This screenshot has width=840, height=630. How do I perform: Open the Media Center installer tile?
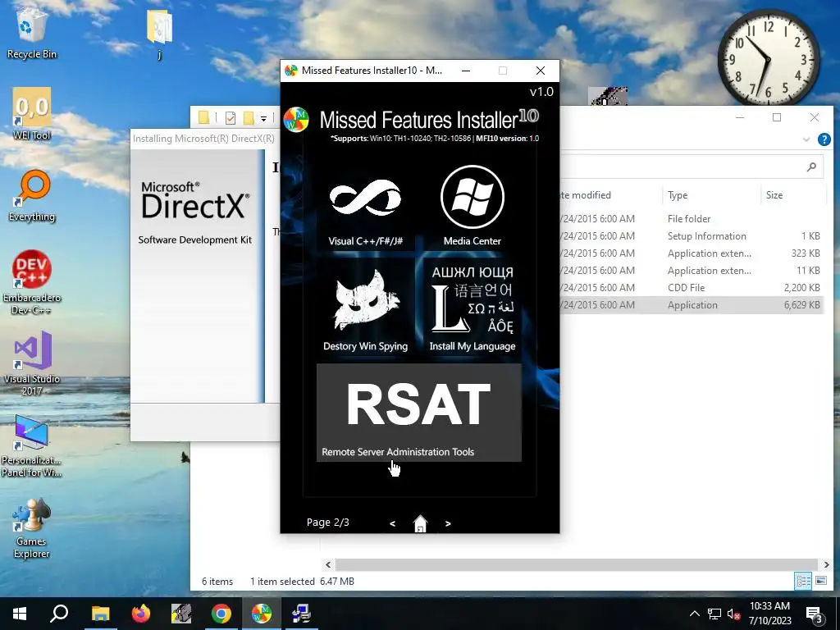pyautogui.click(x=472, y=206)
